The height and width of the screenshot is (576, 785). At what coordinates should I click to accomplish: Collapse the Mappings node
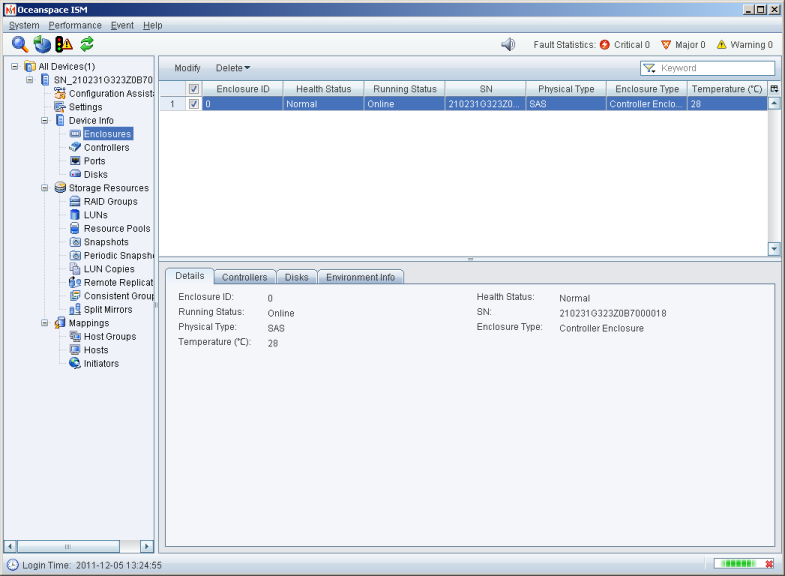(45, 323)
